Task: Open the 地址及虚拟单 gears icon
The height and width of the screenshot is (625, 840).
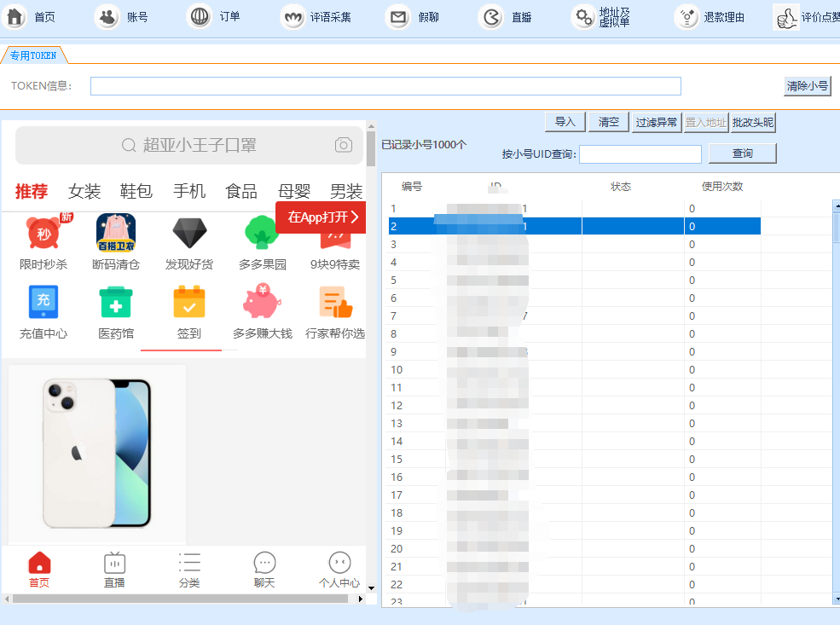Action: click(584, 18)
